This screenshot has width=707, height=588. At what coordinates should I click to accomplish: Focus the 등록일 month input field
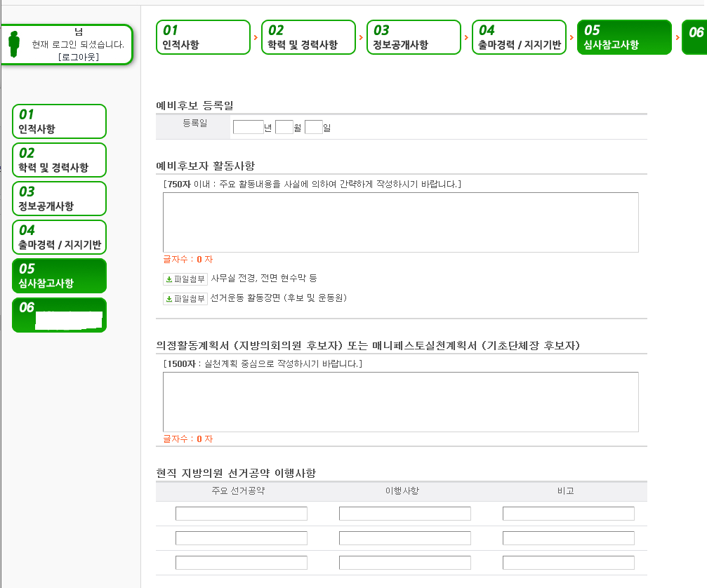pos(284,127)
